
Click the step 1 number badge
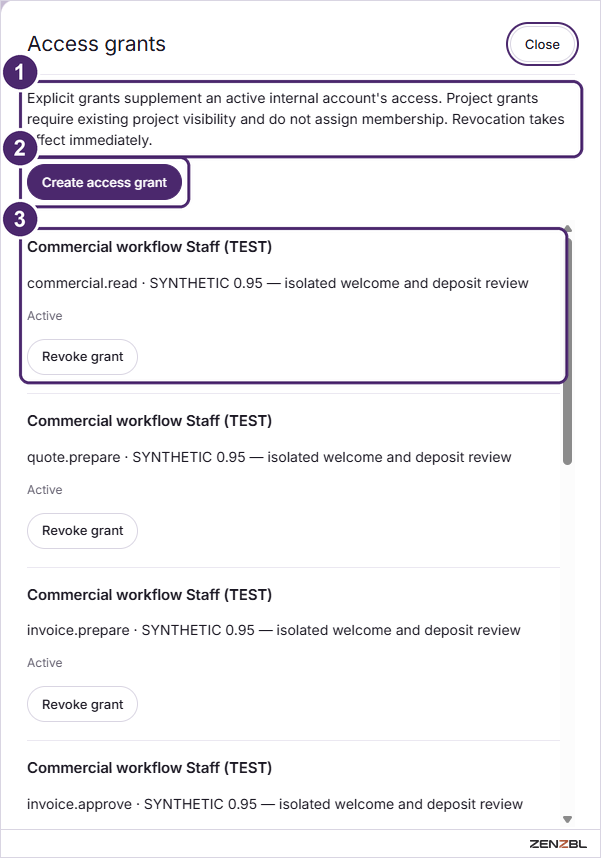pos(20,72)
